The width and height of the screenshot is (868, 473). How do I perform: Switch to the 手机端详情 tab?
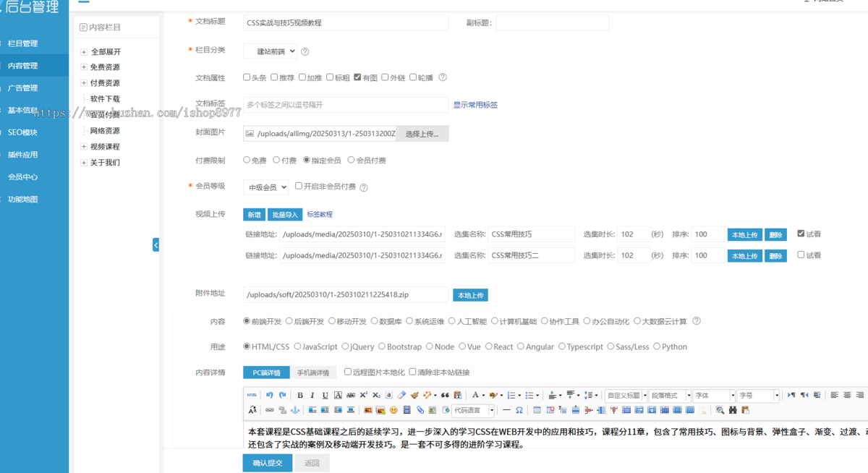click(x=313, y=372)
